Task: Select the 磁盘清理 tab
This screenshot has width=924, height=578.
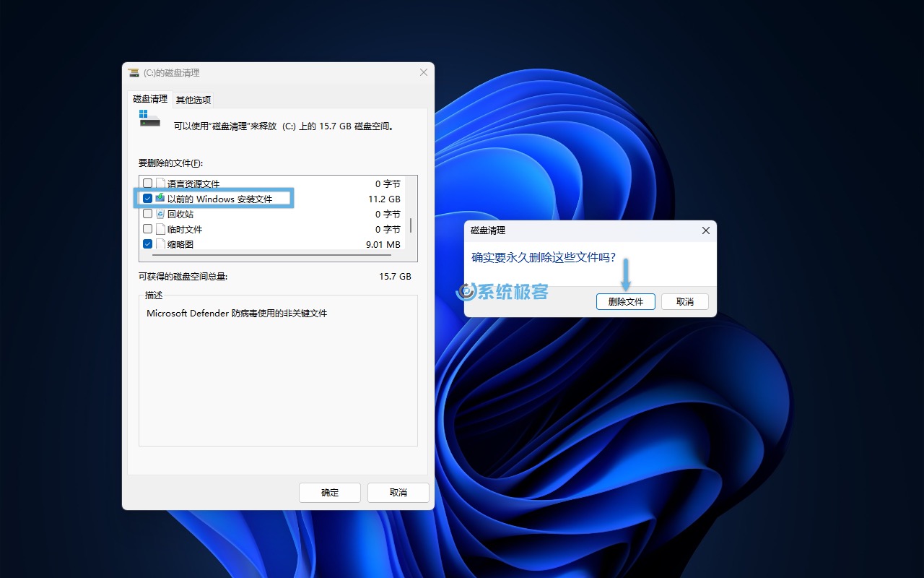Action: 149,99
